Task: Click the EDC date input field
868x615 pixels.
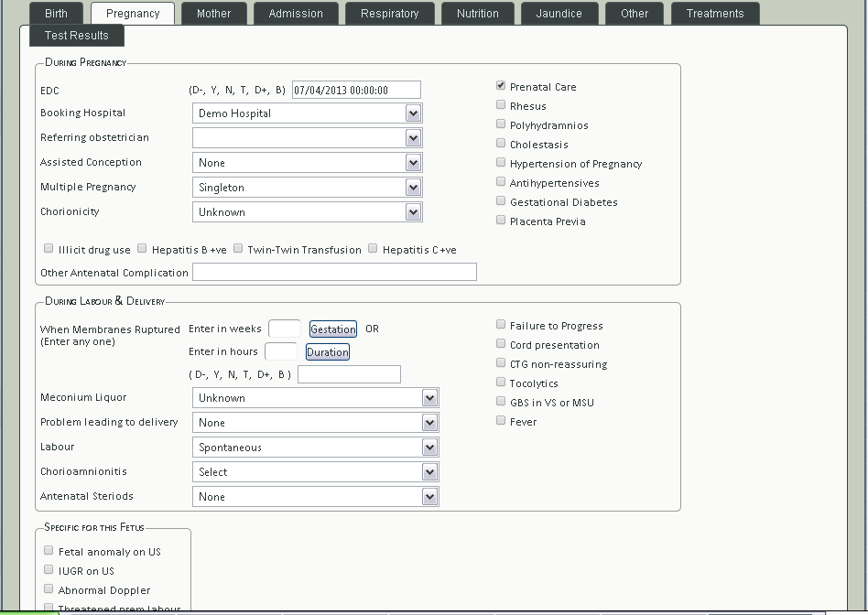Action: (x=356, y=90)
